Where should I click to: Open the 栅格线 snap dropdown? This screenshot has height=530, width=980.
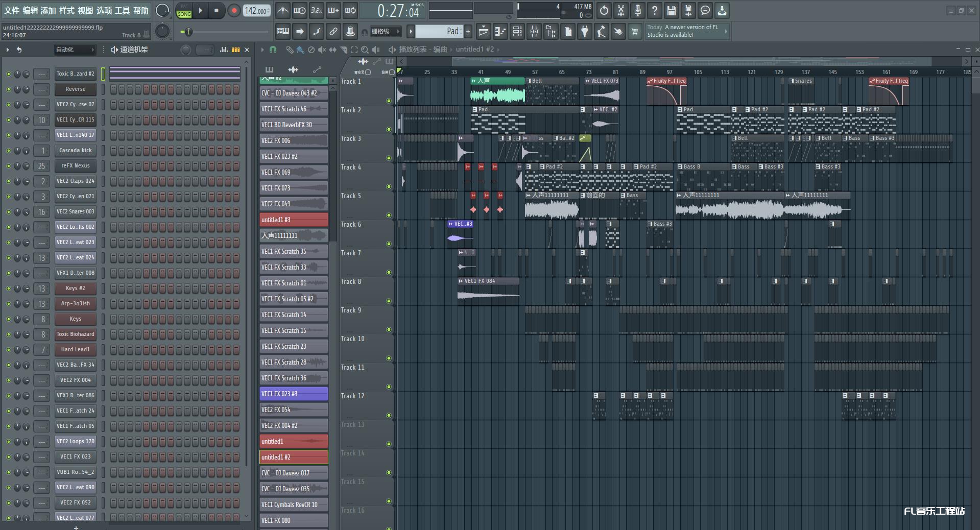tap(386, 32)
